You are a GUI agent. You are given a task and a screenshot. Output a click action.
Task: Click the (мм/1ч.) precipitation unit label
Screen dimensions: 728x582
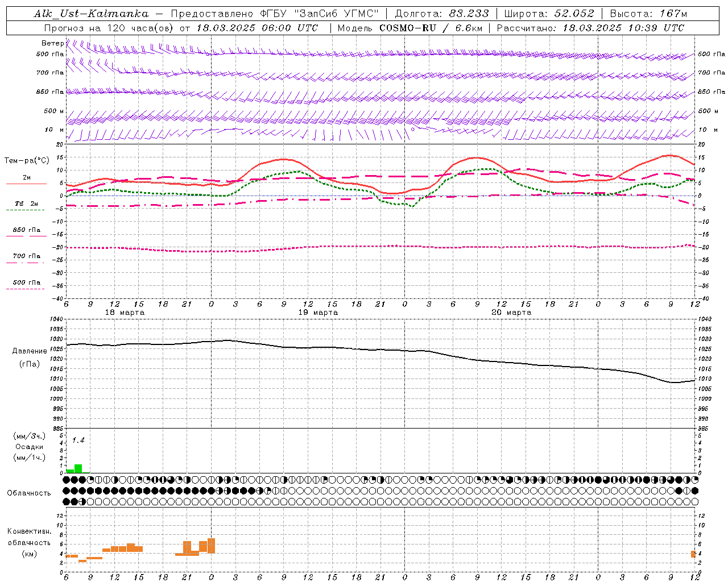click(30, 458)
